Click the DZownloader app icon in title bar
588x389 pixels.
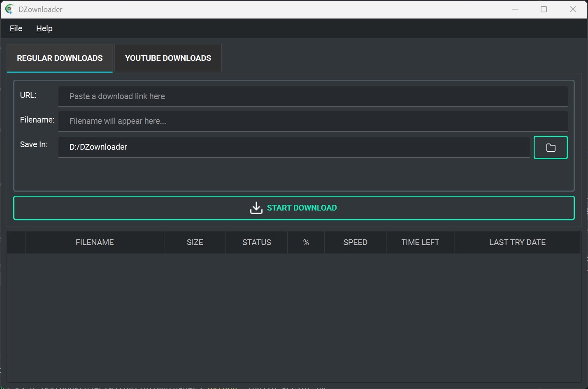point(9,9)
